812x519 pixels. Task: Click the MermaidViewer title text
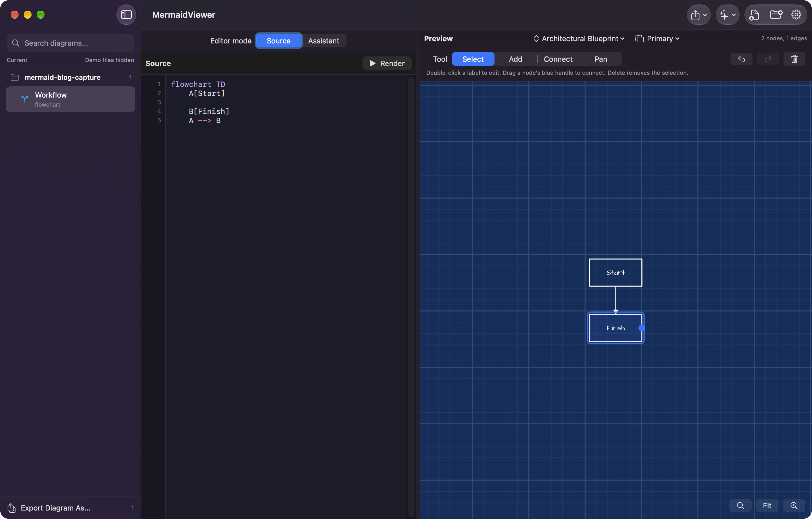(x=184, y=15)
